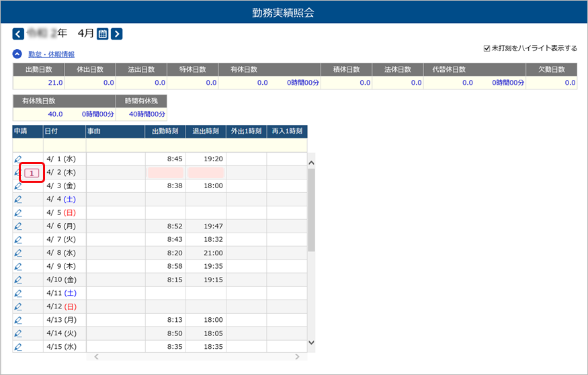Viewport: 588px width, 375px height.
Task: Click the horizontal scroll-left arrow
Action: pos(96,357)
